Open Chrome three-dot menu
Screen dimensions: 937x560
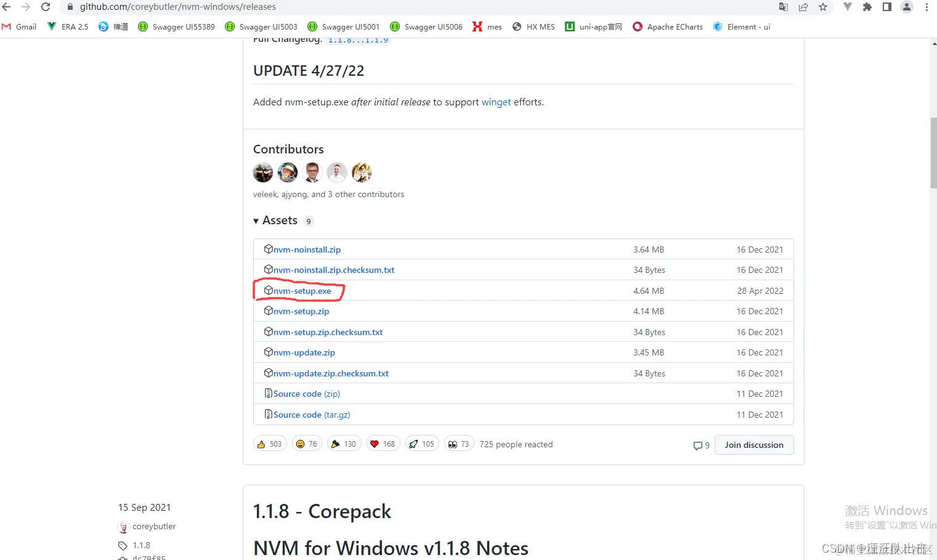pyautogui.click(x=927, y=7)
